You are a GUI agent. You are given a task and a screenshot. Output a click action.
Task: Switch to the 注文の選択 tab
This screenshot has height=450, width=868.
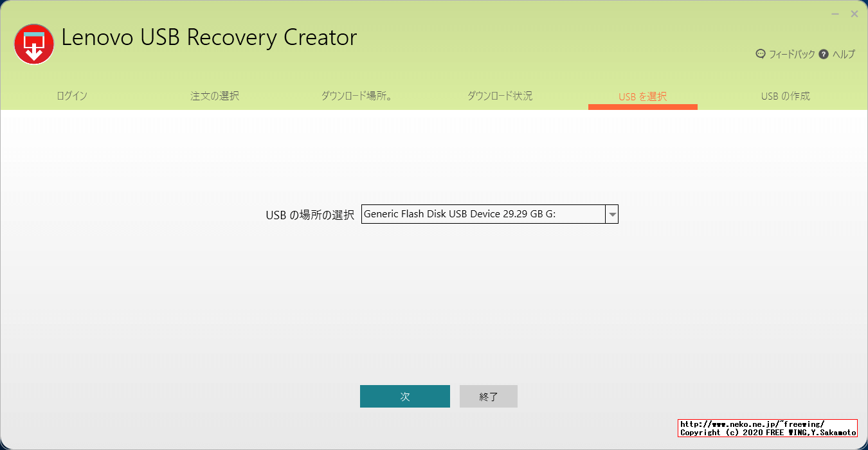(215, 96)
